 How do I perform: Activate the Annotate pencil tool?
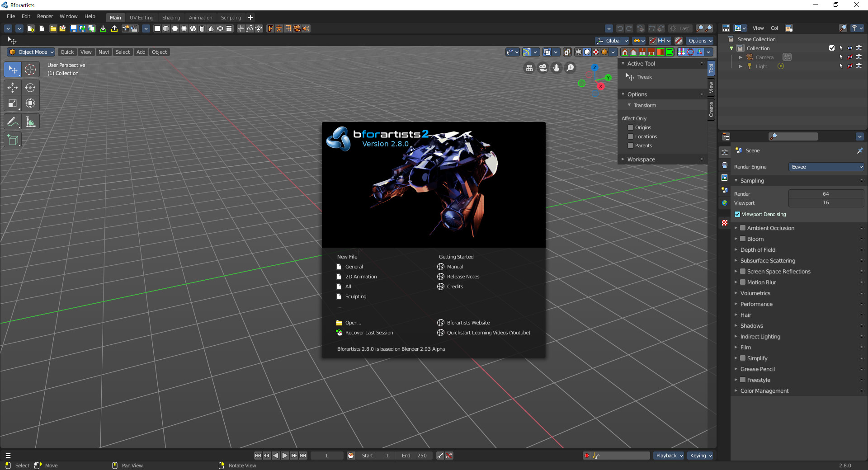(x=13, y=122)
